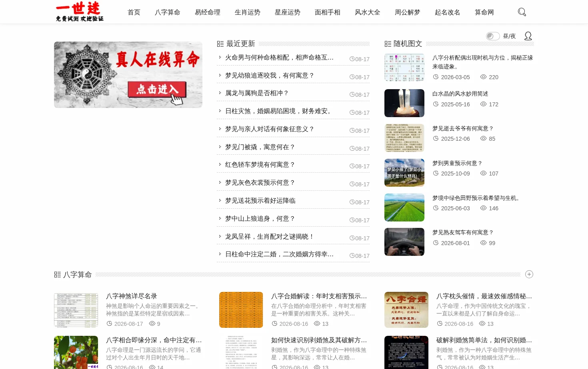Screen dimensions: 588x369
Task: Go to 首页 in the navigation
Action: click(x=134, y=12)
